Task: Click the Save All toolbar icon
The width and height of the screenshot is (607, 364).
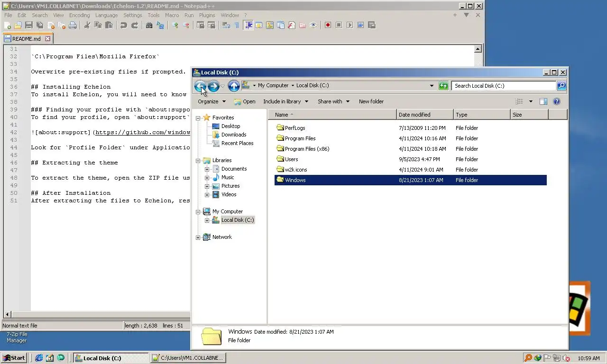Action: pyautogui.click(x=40, y=25)
